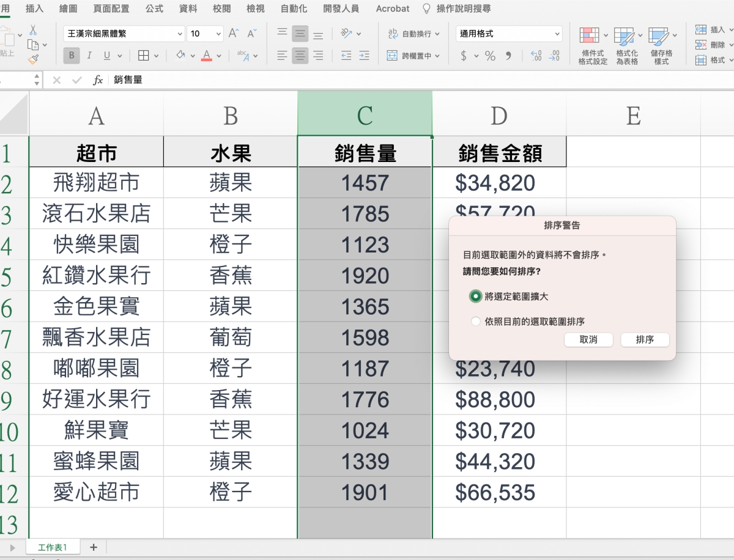734x560 pixels.
Task: Click the cut scissors icon
Action: coord(33,30)
